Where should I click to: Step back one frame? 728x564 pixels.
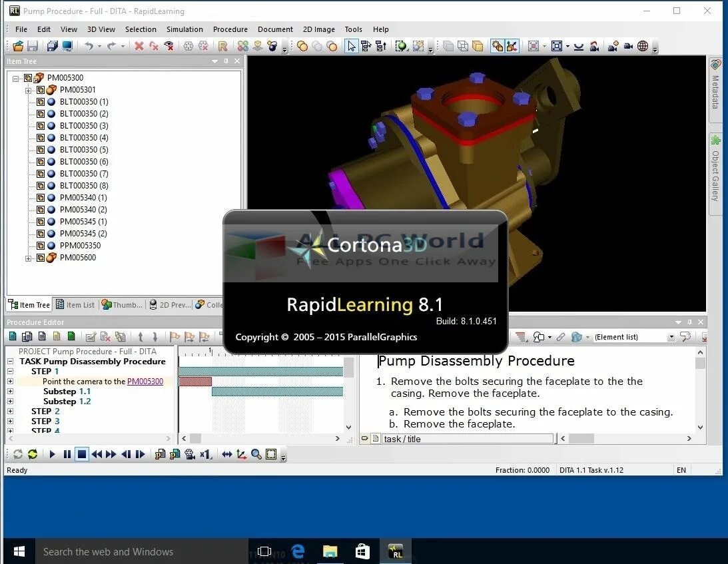click(x=126, y=454)
